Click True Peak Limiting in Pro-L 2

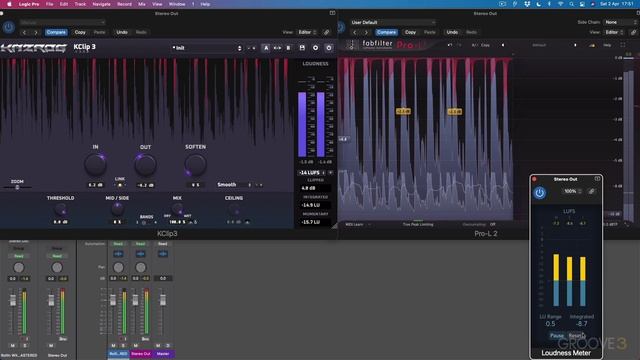click(418, 224)
